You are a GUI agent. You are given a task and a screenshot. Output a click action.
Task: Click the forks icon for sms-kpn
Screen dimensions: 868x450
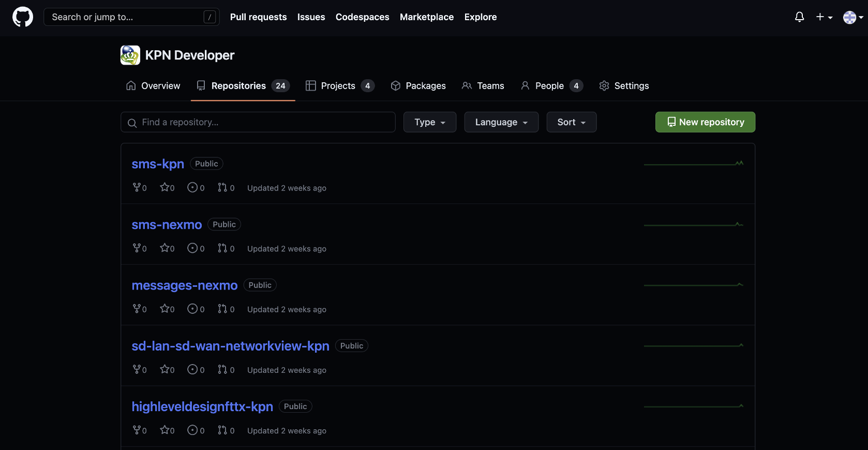click(x=137, y=187)
